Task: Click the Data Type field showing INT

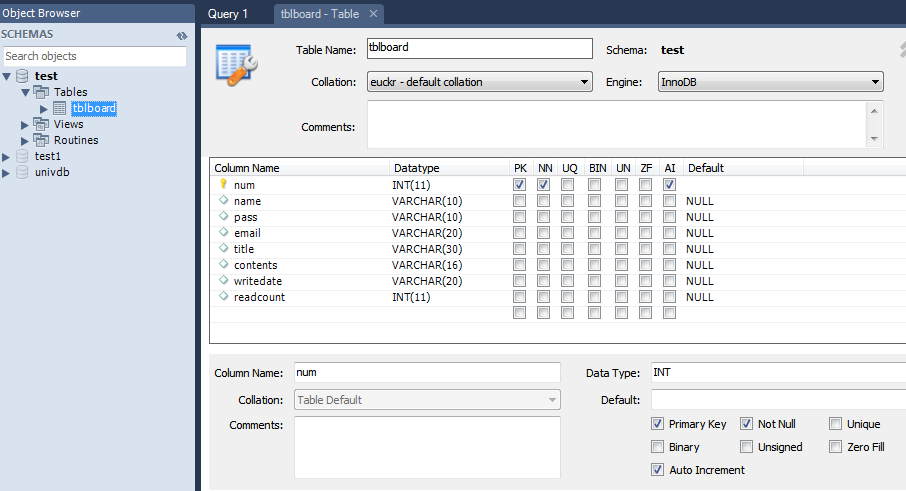Action: (778, 373)
